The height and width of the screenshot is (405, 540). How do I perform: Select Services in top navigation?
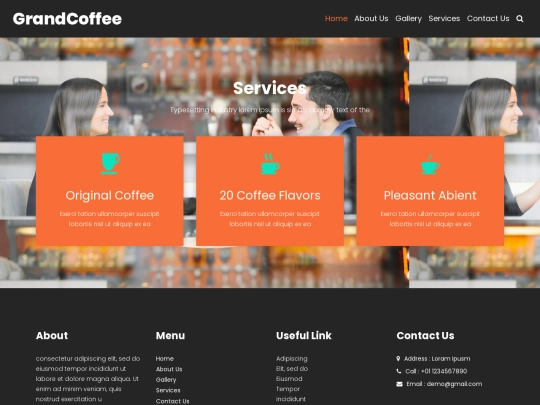444,19
